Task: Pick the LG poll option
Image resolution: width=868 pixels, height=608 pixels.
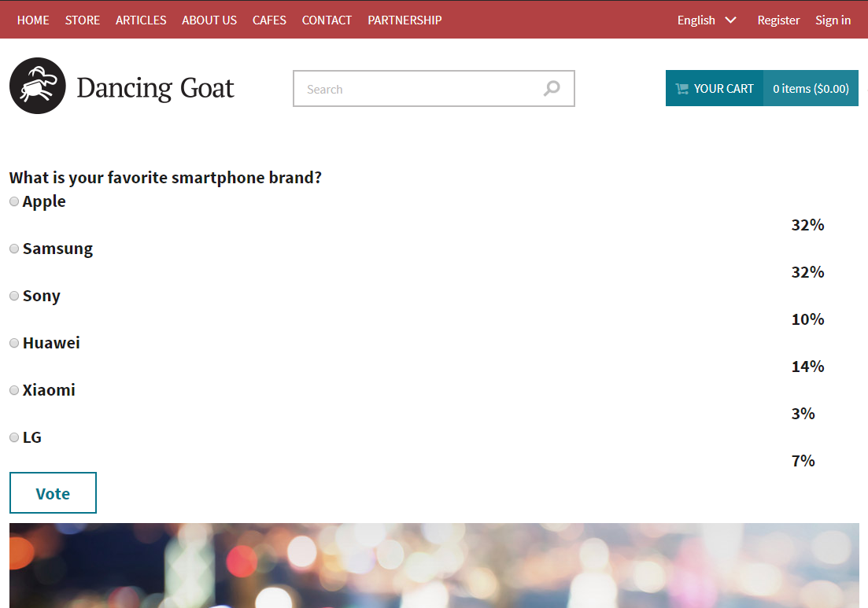Action: click(14, 437)
